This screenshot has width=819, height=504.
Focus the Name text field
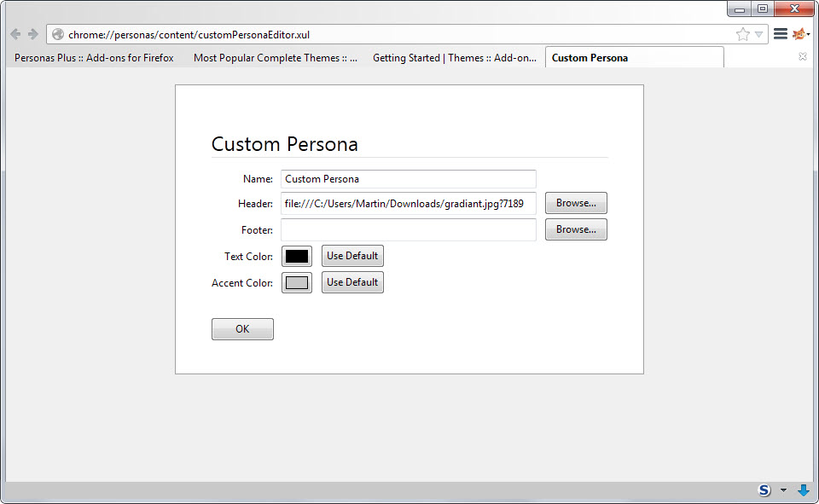click(409, 179)
